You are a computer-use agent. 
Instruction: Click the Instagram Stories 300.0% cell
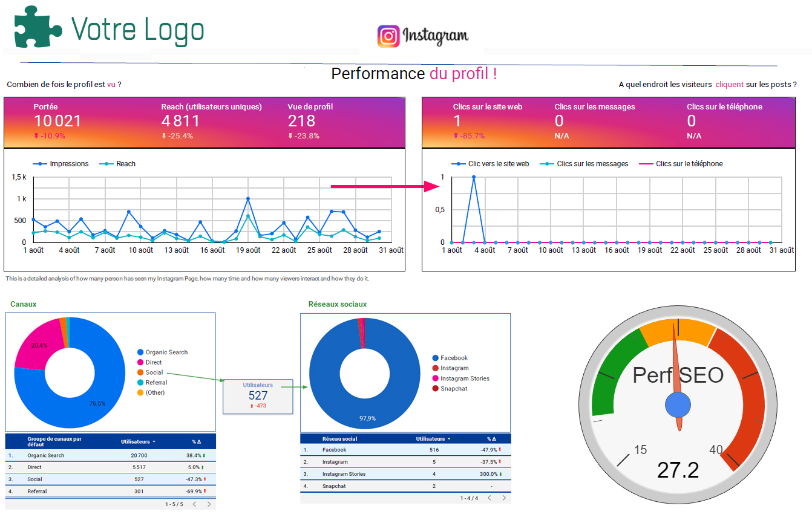[x=491, y=474]
